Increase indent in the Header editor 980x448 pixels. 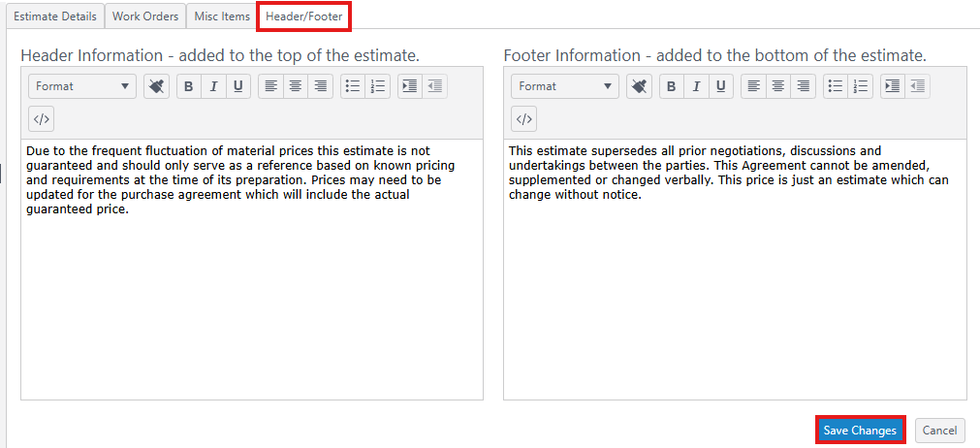pyautogui.click(x=410, y=86)
